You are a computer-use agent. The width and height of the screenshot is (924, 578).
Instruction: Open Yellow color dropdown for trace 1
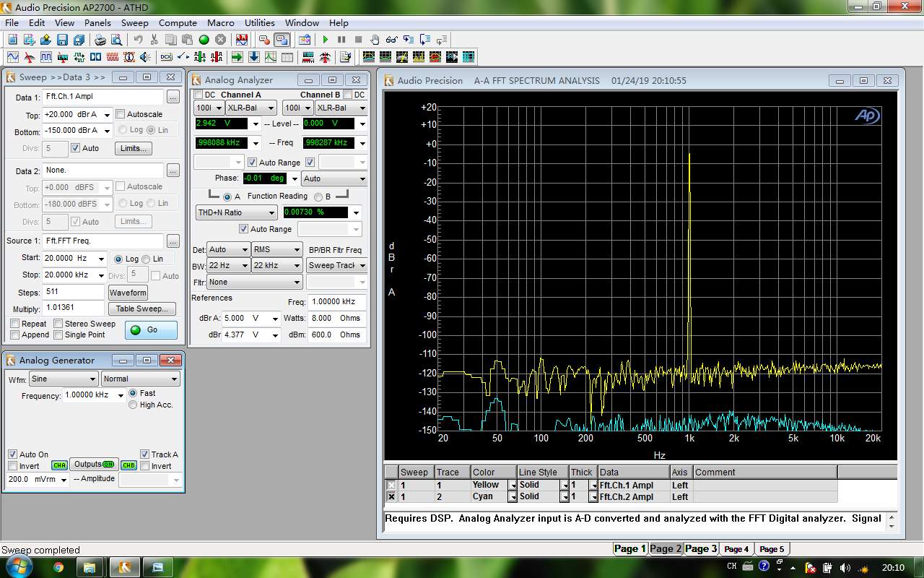tap(513, 486)
